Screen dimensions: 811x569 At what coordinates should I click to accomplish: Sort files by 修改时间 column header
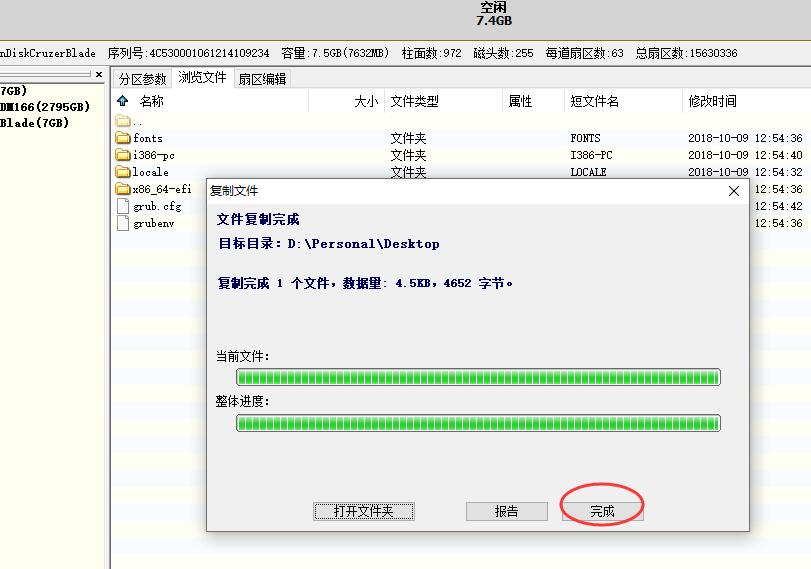point(712,101)
